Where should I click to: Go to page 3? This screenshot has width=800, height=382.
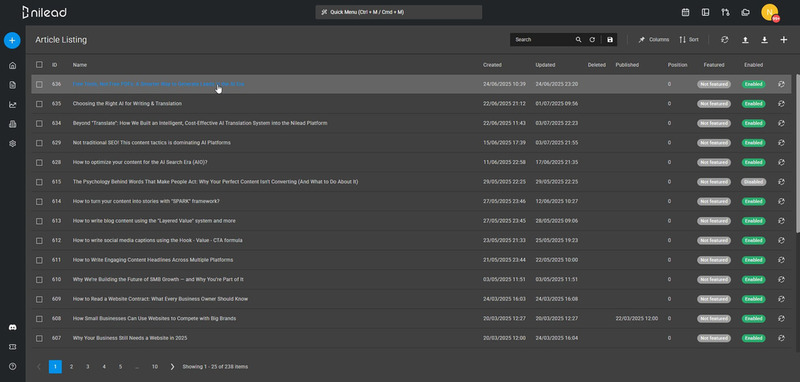88,367
